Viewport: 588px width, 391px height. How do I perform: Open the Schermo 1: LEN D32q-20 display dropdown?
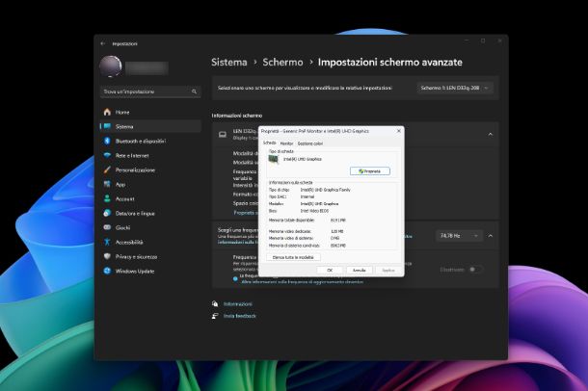(x=455, y=88)
